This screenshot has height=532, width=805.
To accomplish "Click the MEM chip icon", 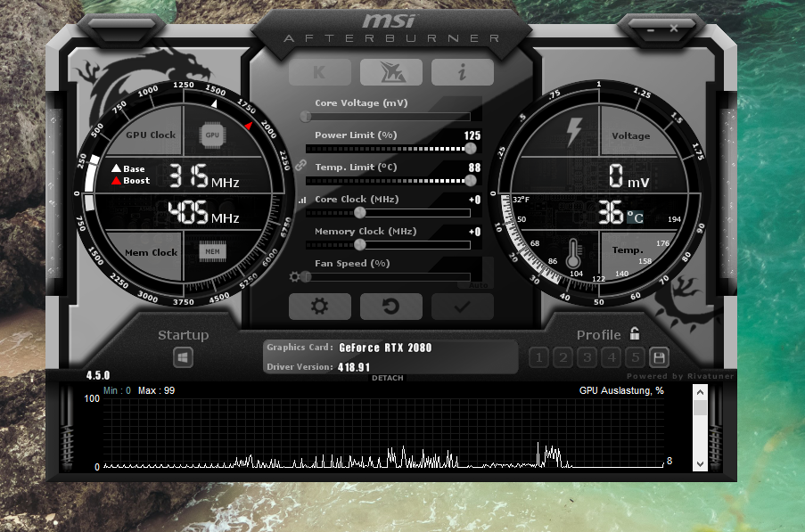I will click(212, 251).
